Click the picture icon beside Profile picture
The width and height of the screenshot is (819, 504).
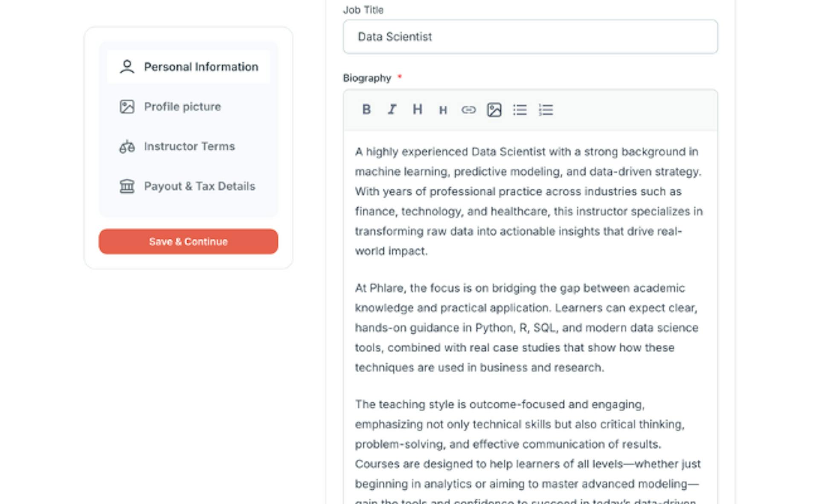127,107
